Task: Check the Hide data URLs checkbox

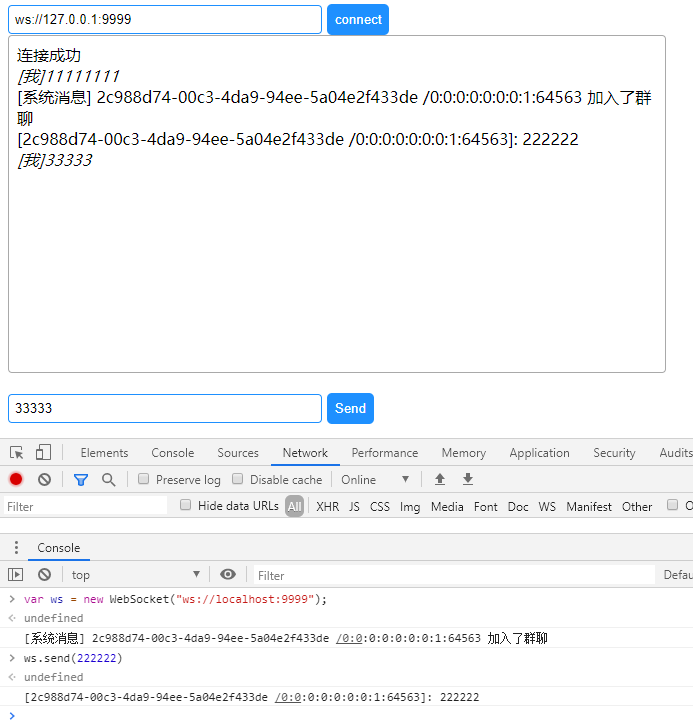Action: click(x=186, y=505)
